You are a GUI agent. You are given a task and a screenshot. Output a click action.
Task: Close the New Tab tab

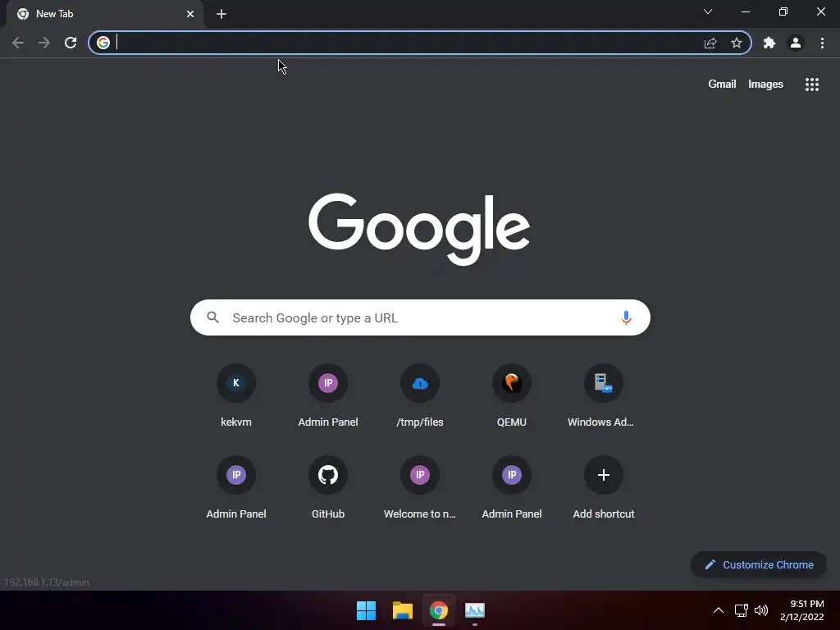point(190,14)
